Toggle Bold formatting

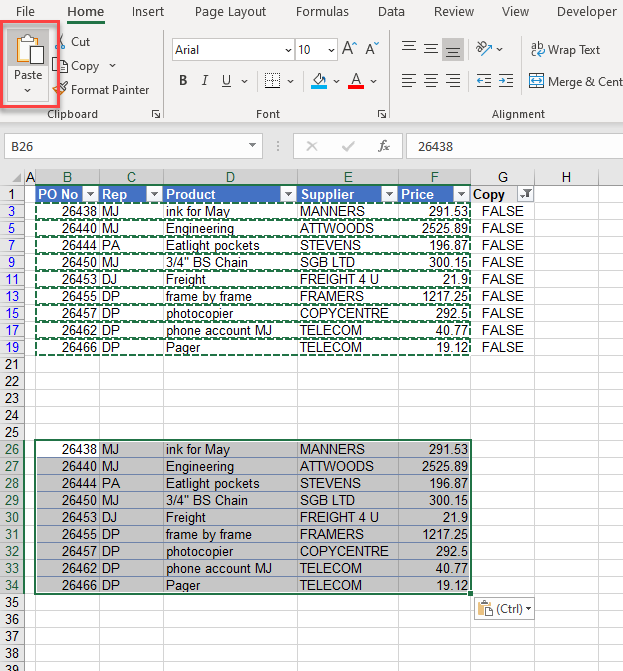coord(183,81)
